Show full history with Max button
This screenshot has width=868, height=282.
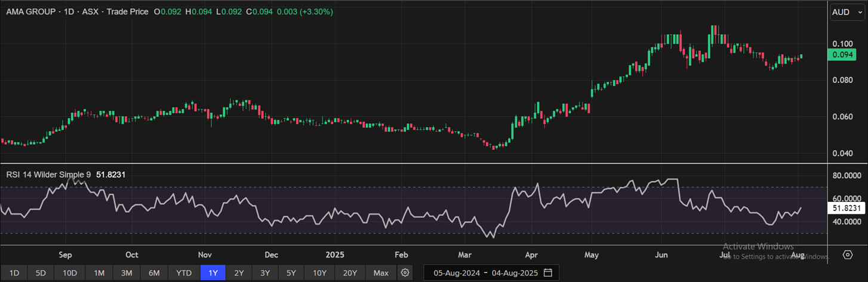point(381,273)
